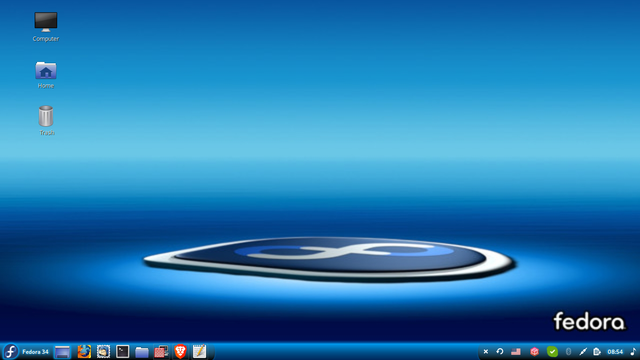
Task: Open the 08:54 clock
Action: [615, 351]
